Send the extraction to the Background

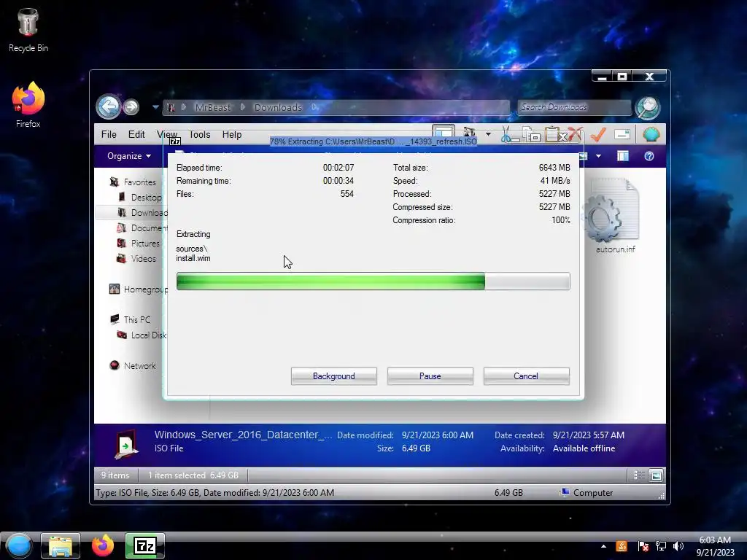point(333,376)
